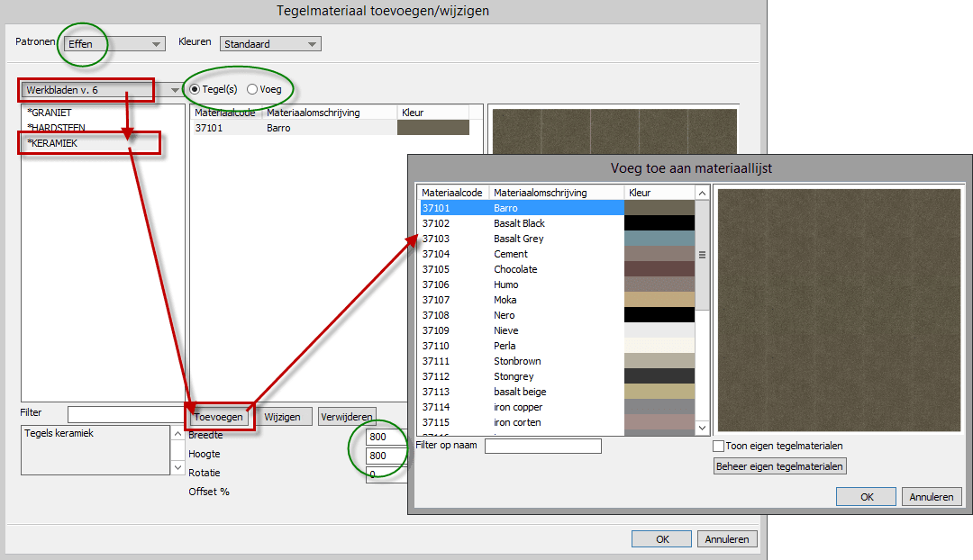This screenshot has height=560, width=973.
Task: Click the Verwijderen button
Action: pos(347,417)
